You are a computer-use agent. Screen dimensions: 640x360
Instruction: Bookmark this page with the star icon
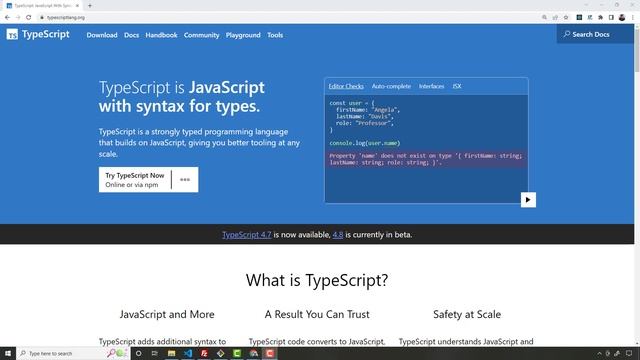tap(566, 18)
